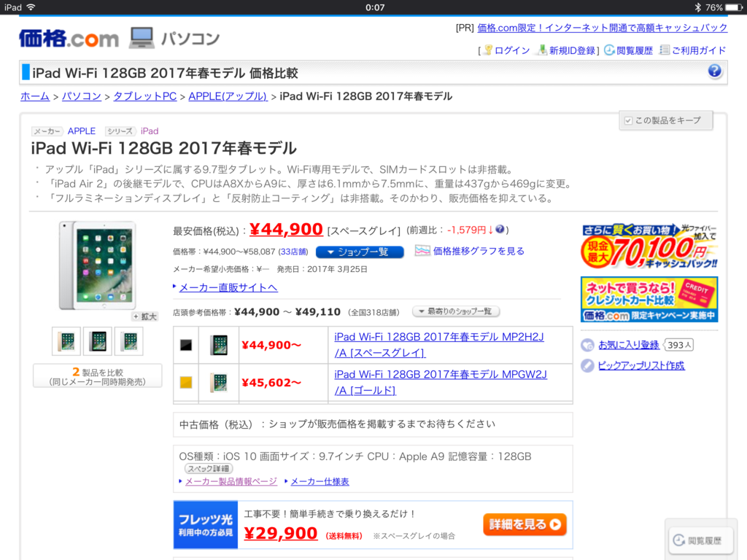Open the 33店舗 shop count link

[x=293, y=252]
